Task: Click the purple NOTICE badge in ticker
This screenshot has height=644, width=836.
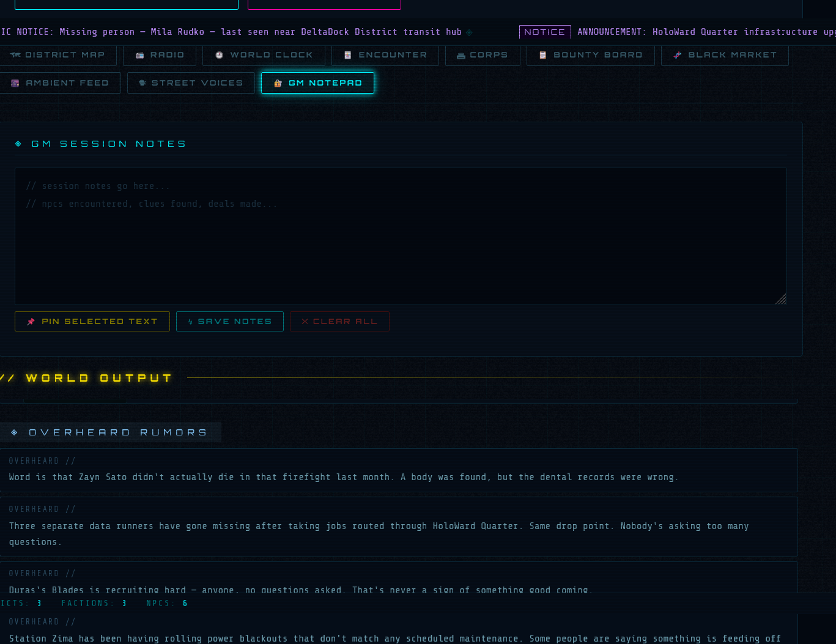Action: 545,32
